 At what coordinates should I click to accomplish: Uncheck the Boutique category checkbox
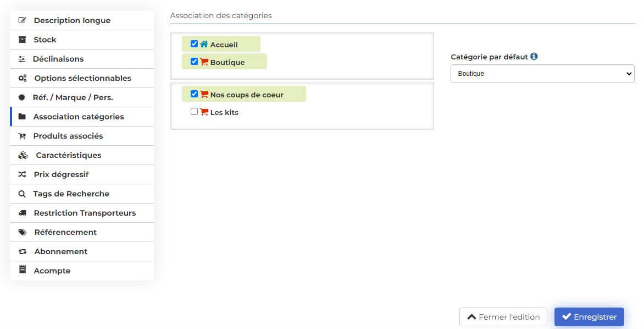195,61
